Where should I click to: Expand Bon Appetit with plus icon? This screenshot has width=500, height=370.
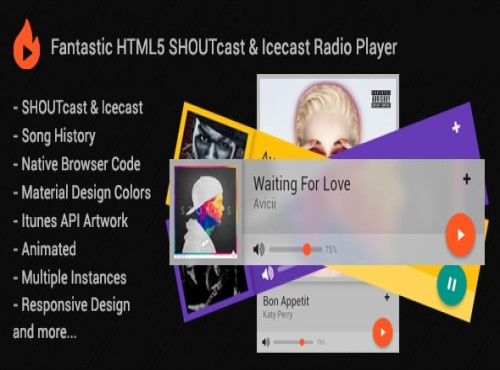pos(387,297)
